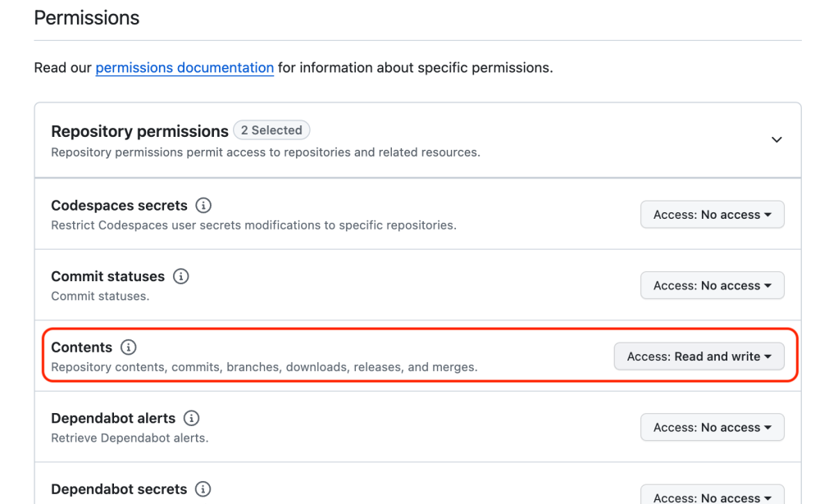Show info for Commit statuses
This screenshot has height=504, width=820.
coord(181,276)
